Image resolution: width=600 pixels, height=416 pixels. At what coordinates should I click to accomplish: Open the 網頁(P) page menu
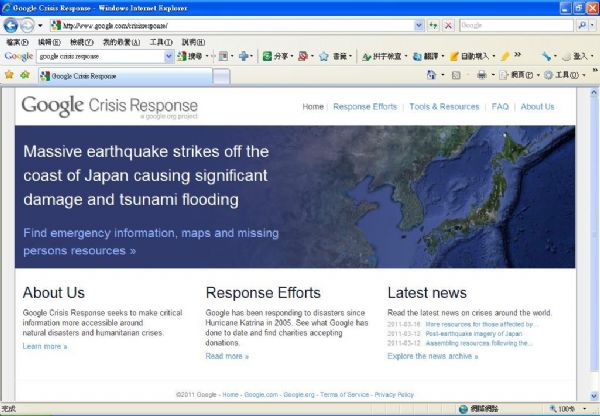[517, 75]
